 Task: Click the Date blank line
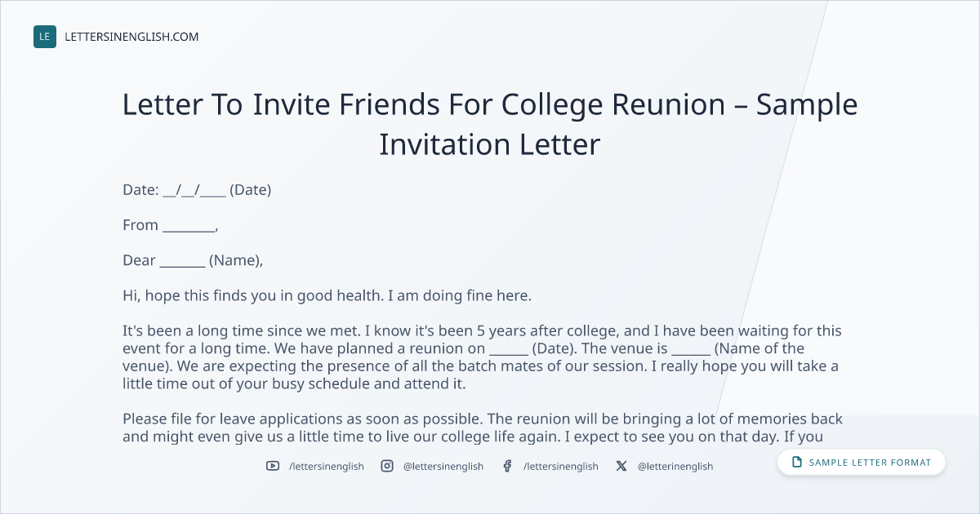pyautogui.click(x=194, y=190)
